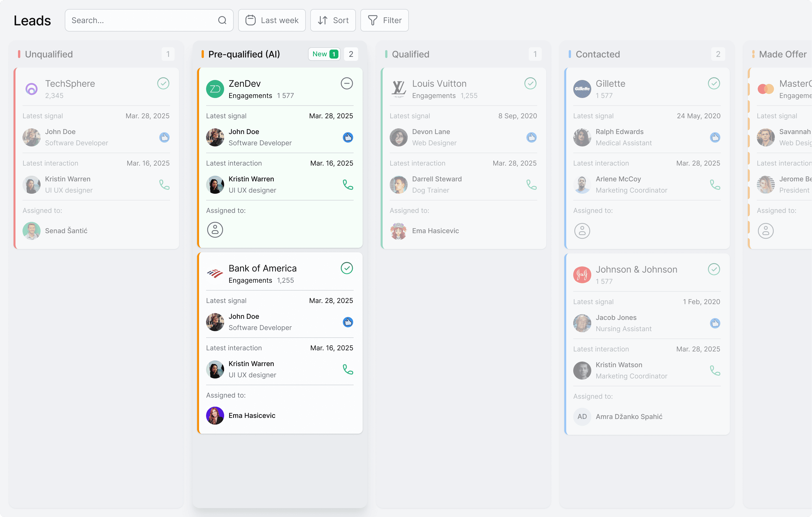Toggle the Bank of America check circle
This screenshot has width=812, height=517.
coord(347,268)
